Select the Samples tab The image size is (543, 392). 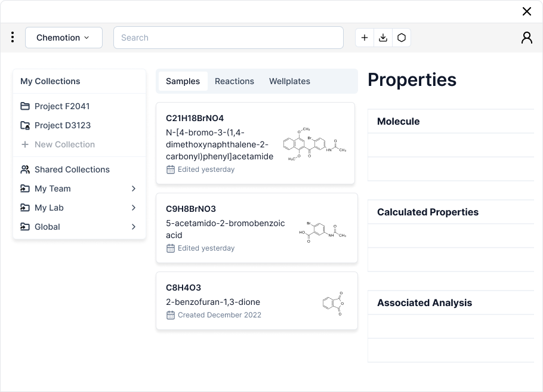click(183, 81)
